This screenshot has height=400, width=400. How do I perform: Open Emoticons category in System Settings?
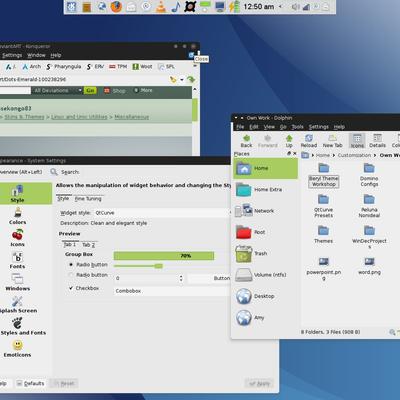(17, 348)
